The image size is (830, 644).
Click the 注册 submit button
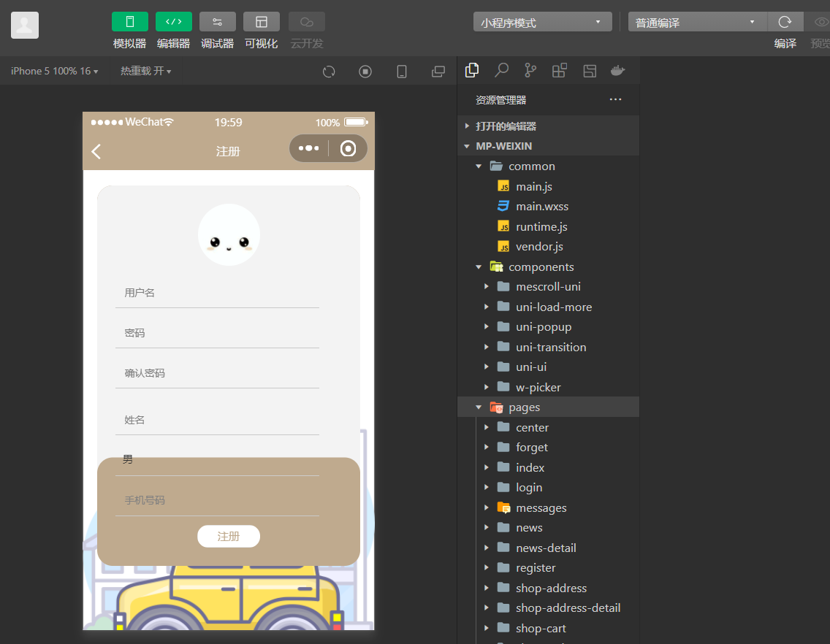pos(229,537)
